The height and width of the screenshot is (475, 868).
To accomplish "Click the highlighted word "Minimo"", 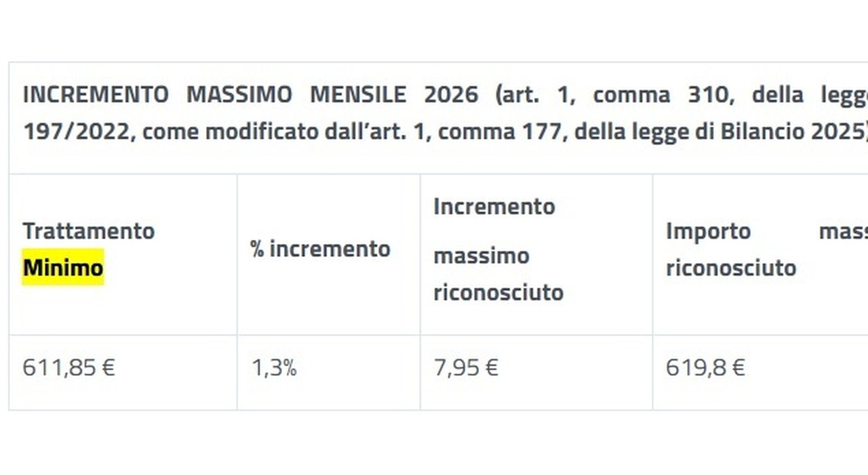I will click(x=63, y=268).
